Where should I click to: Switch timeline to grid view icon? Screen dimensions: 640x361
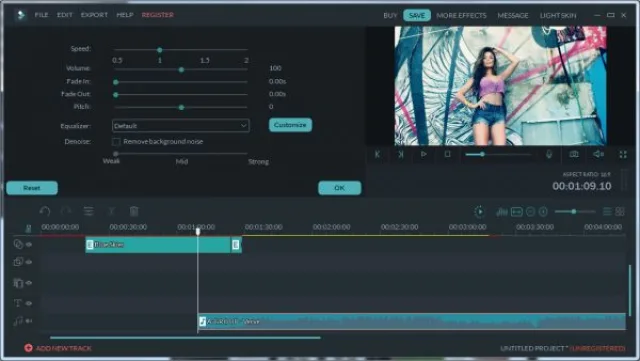(620, 212)
